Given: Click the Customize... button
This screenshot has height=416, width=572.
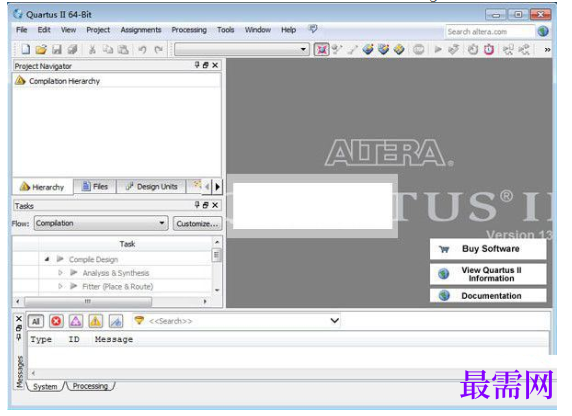Looking at the screenshot, I should tap(197, 223).
